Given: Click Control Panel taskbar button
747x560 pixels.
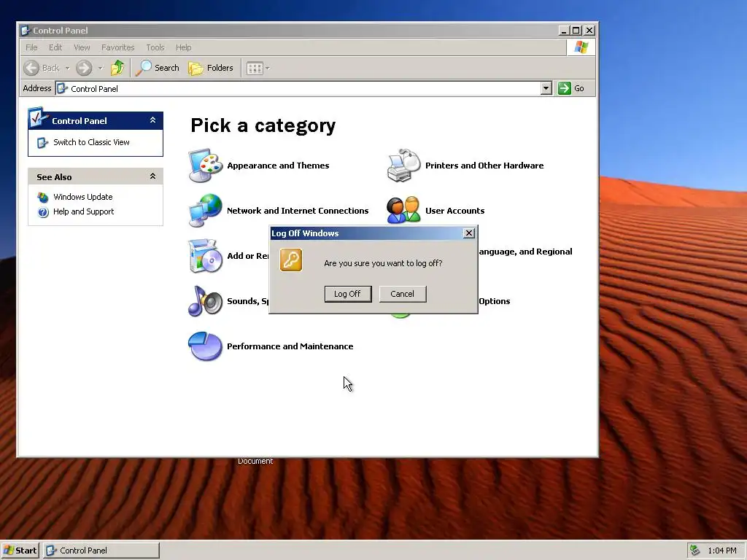Looking at the screenshot, I should pos(101,551).
